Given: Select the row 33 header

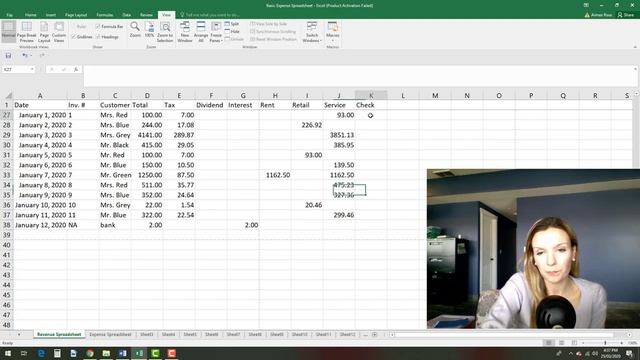Looking at the screenshot, I should point(7,175).
